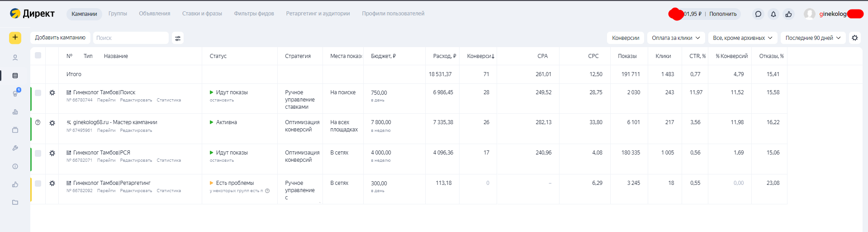Screen dimensions: 868x232
Task: Check the Гинеколог Тамбов|Поиск campaign checkbox
Action: (38, 93)
